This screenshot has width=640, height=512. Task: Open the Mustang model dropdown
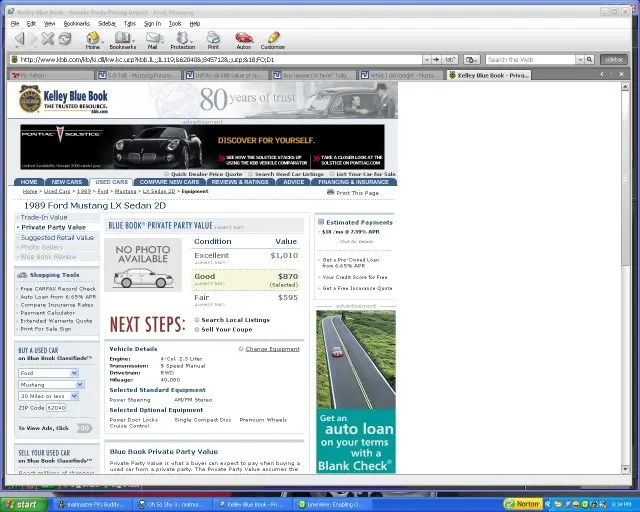coord(80,385)
